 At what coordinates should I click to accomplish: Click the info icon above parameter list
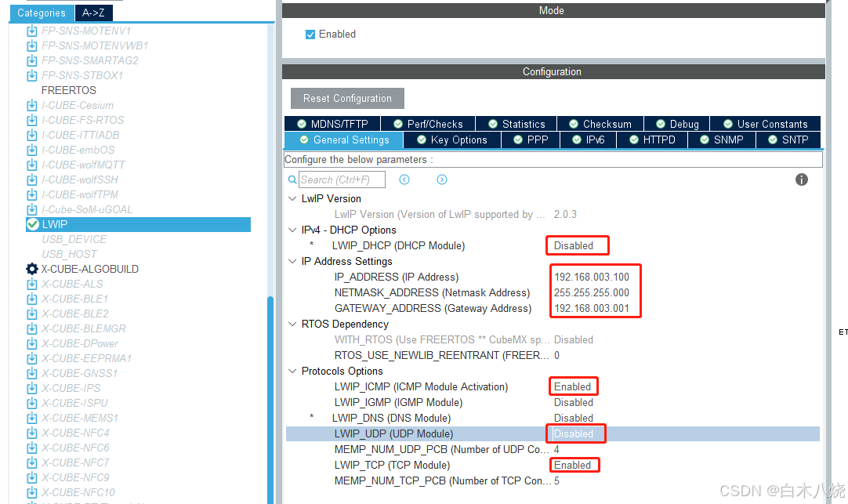[x=801, y=179]
